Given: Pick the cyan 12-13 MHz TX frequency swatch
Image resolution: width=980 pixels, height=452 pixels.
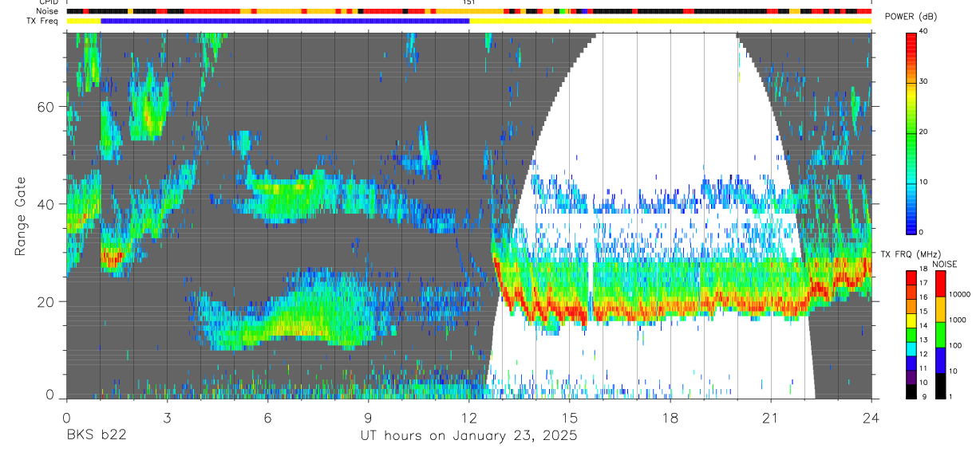Looking at the screenshot, I should [x=911, y=349].
